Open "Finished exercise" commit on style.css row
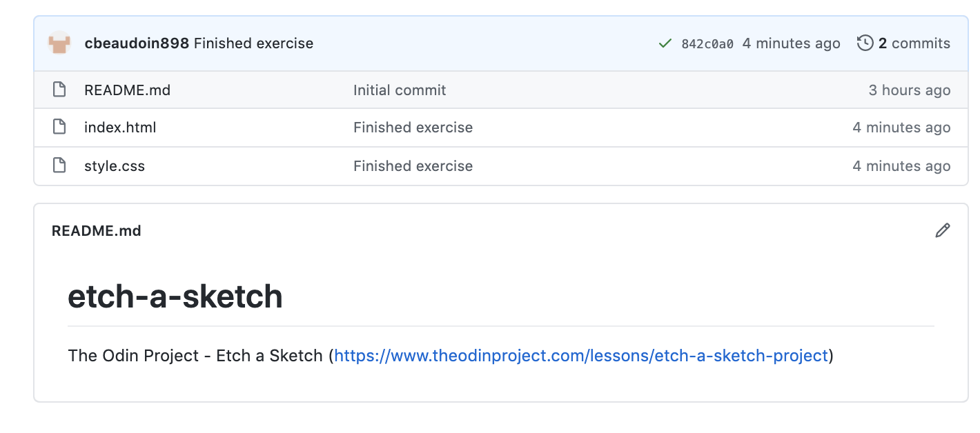This screenshot has height=433, width=980. tap(413, 166)
